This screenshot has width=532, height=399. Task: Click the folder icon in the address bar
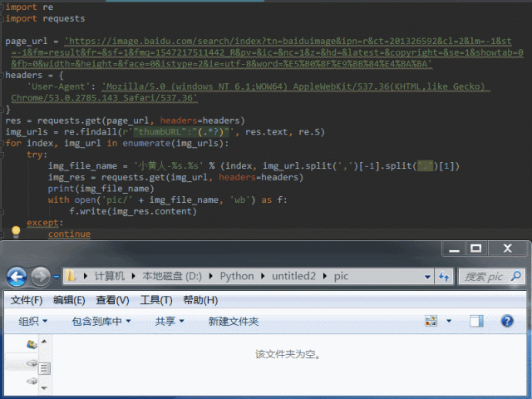pyautogui.click(x=71, y=276)
